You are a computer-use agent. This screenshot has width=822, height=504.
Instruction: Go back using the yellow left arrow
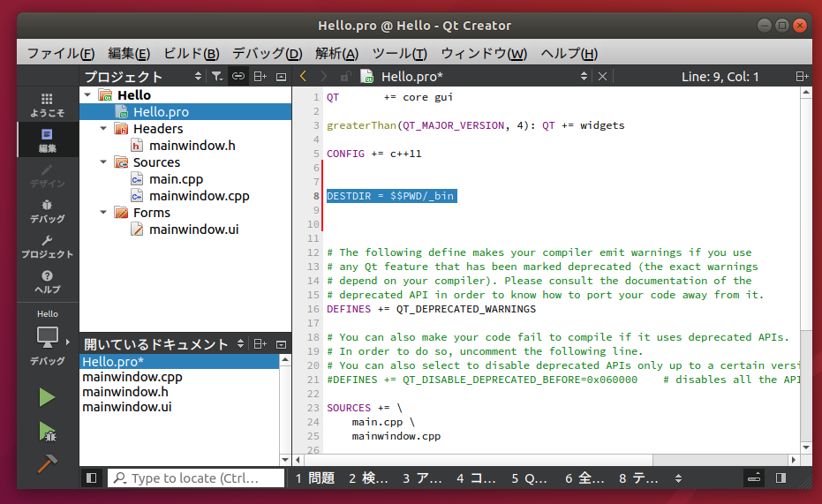click(303, 77)
